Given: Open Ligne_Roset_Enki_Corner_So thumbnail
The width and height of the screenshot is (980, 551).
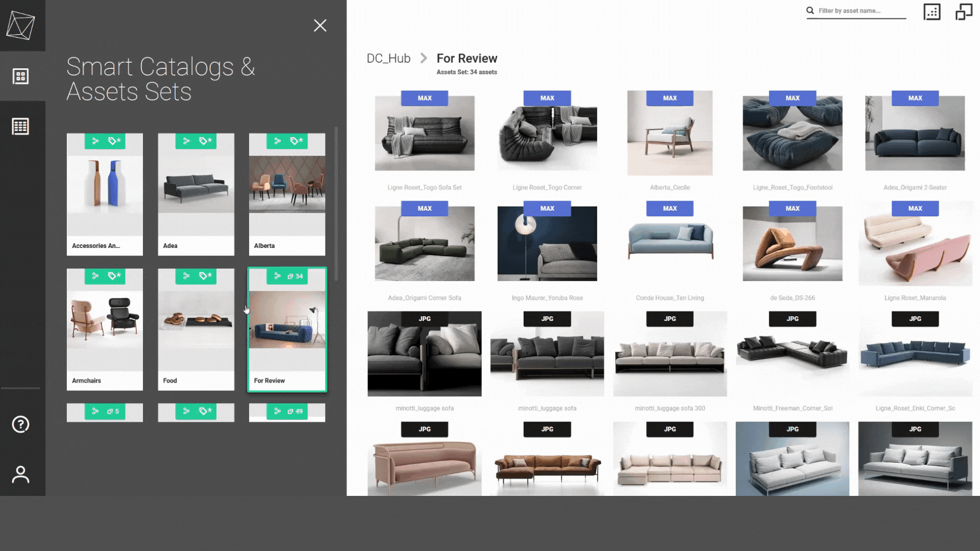Looking at the screenshot, I should [915, 354].
